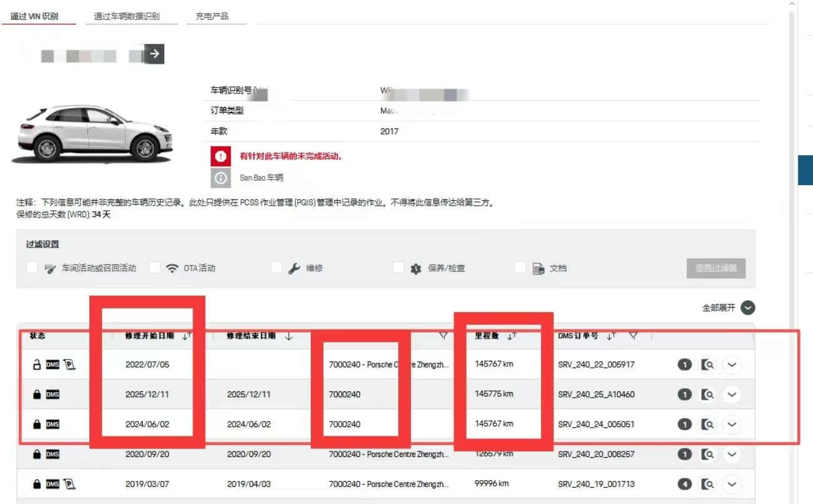813x504 pixels.
Task: Click the 重置过滤器 button
Action: click(x=716, y=268)
